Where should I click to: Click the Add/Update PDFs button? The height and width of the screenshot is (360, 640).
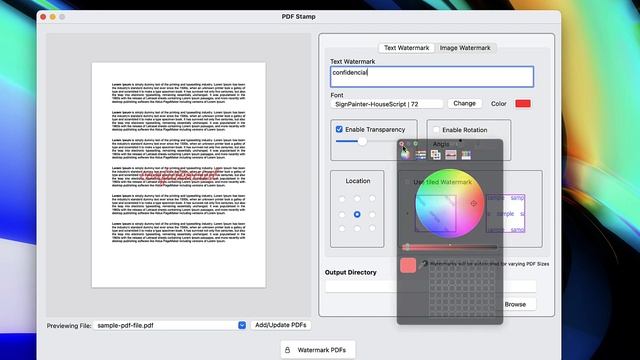click(x=281, y=325)
